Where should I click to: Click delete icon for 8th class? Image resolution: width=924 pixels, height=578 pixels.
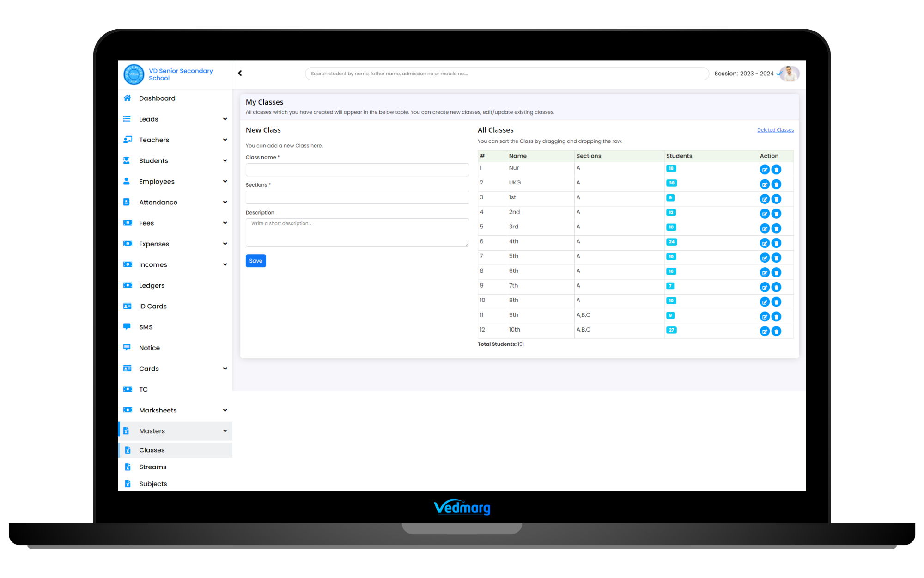pos(776,302)
